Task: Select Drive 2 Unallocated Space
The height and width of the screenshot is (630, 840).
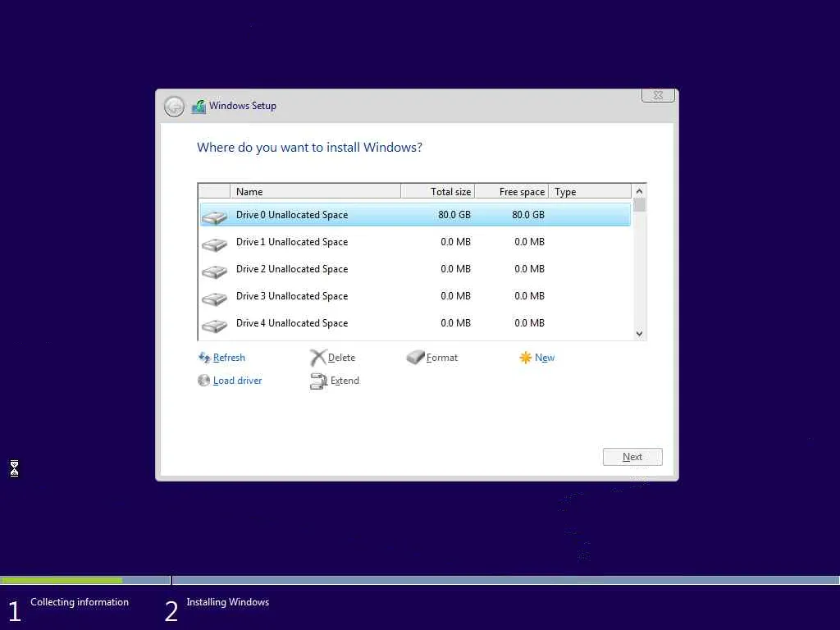Action: point(414,269)
